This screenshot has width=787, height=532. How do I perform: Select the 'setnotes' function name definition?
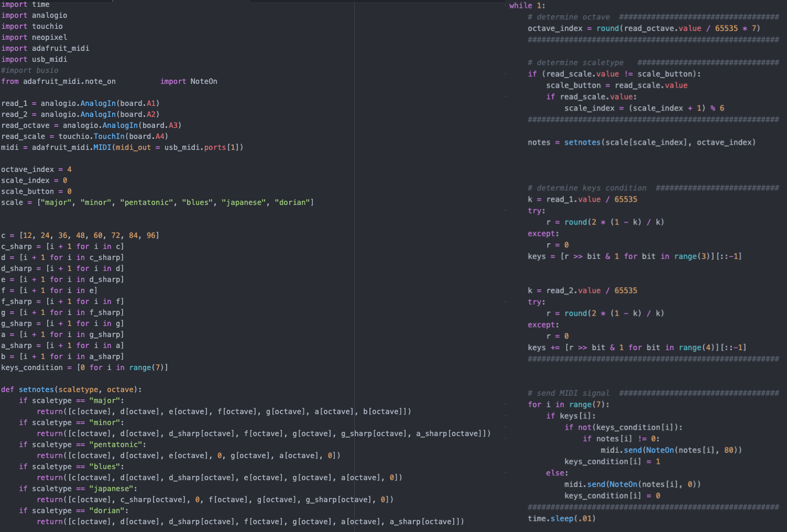pyautogui.click(x=36, y=389)
